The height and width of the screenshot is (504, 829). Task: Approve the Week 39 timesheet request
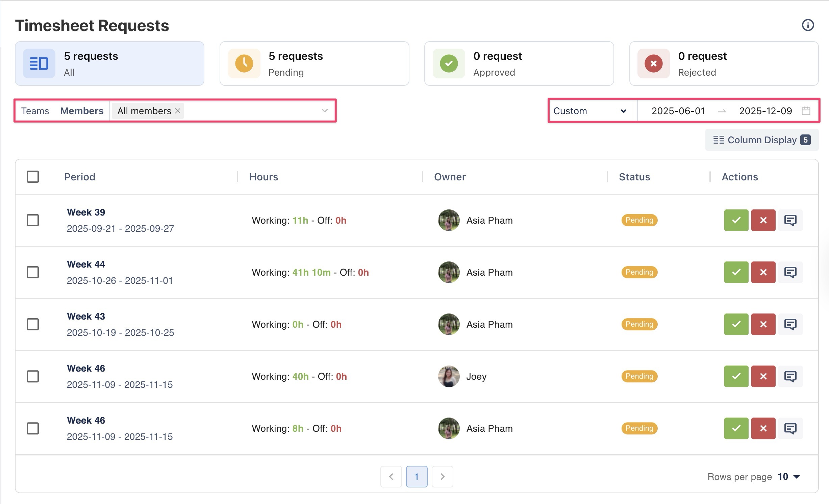click(736, 220)
